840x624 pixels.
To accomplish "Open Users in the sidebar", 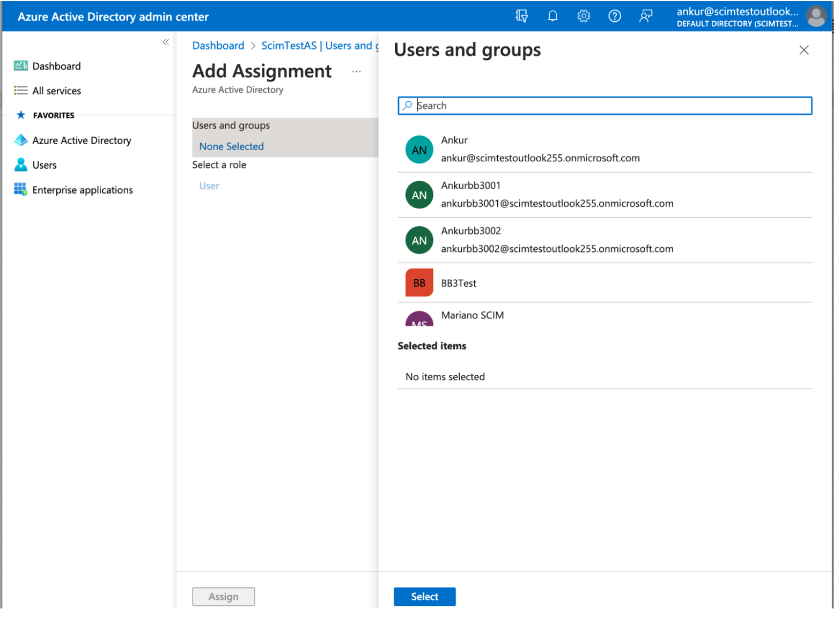I will [45, 166].
